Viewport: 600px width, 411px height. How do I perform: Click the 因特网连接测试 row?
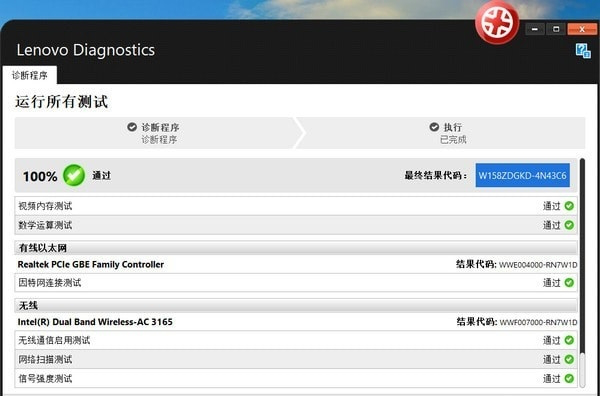(x=296, y=283)
